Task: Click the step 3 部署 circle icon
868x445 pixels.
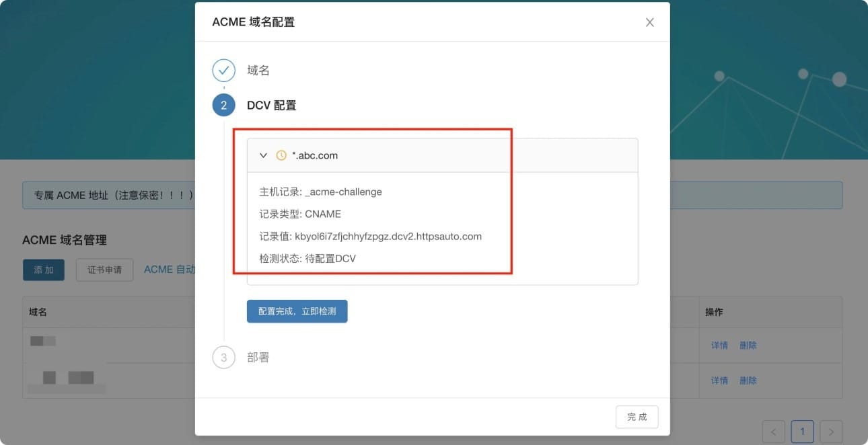Action: tap(223, 358)
